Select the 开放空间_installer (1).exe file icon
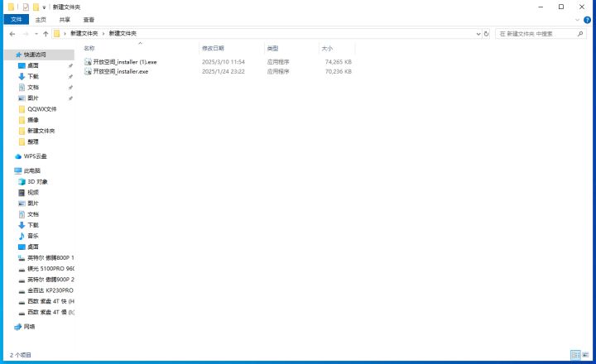The height and width of the screenshot is (364, 596). pos(88,61)
